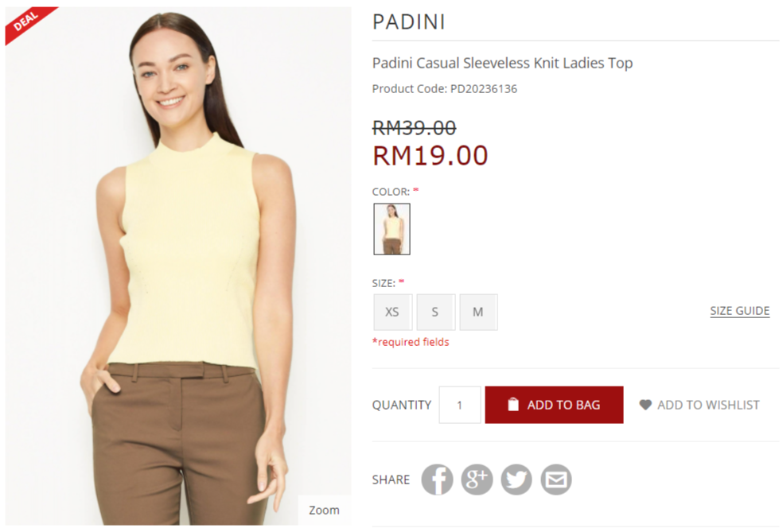Click Add to Bag button
Viewport: 783px width, 532px height.
click(x=554, y=405)
